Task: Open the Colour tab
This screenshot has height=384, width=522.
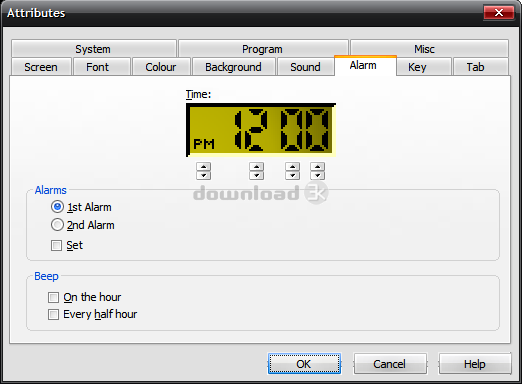Action: [x=161, y=67]
